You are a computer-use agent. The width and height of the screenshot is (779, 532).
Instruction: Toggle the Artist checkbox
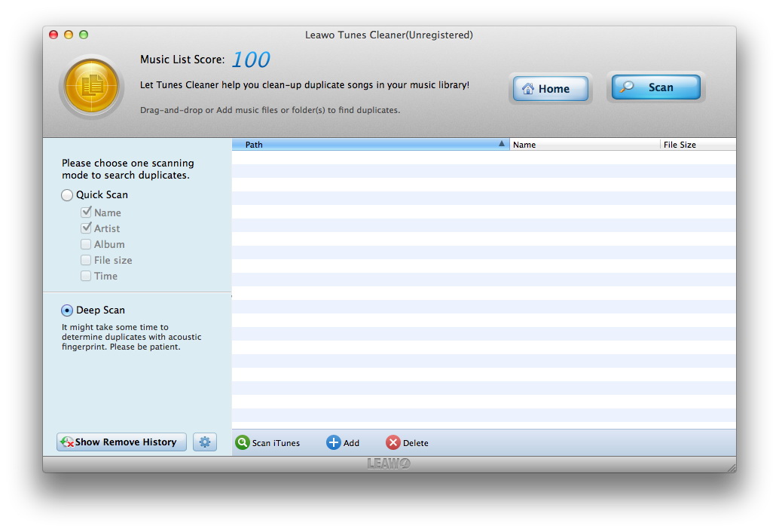point(86,228)
